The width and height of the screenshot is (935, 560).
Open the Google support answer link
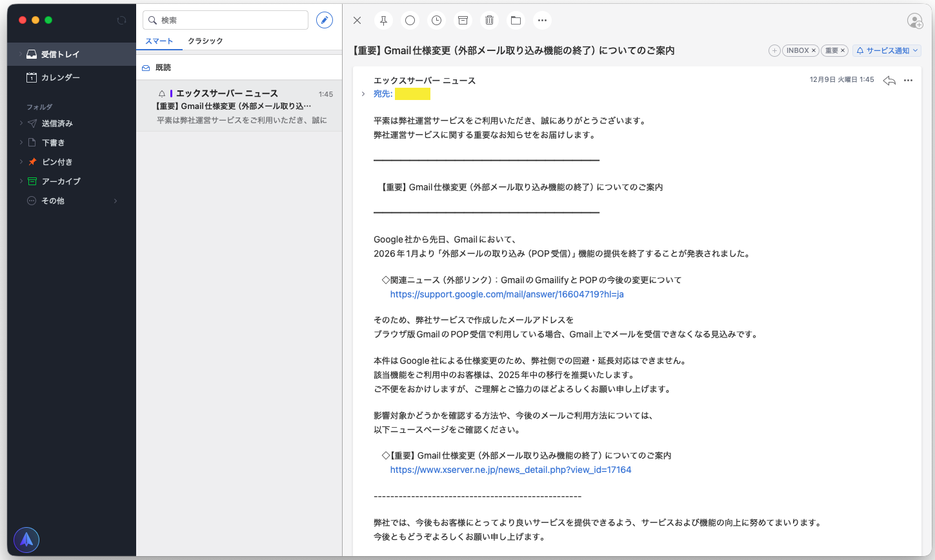pos(507,294)
